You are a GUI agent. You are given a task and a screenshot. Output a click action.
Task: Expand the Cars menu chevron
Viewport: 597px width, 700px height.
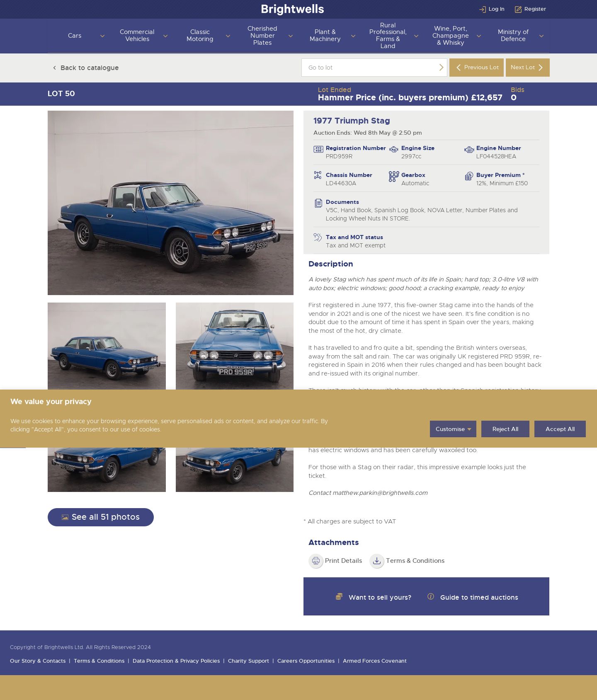pyautogui.click(x=102, y=36)
